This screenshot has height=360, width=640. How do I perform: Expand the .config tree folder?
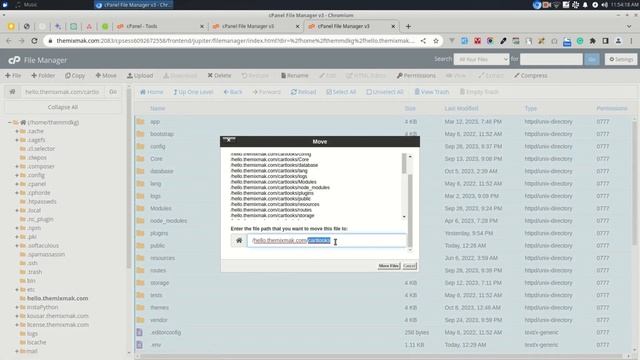17,175
